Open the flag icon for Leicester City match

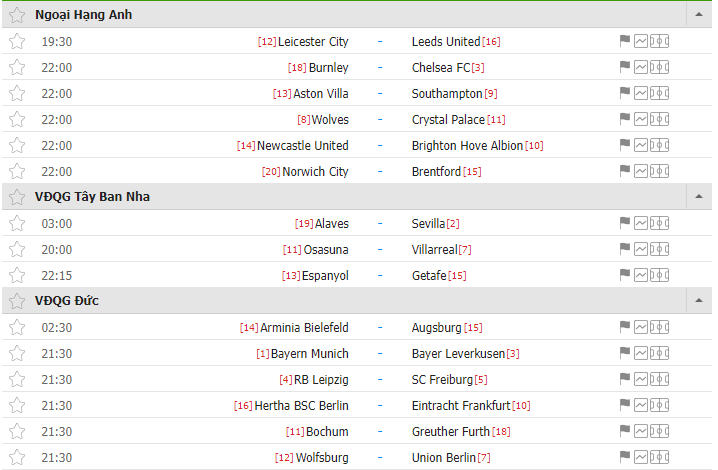pos(625,41)
